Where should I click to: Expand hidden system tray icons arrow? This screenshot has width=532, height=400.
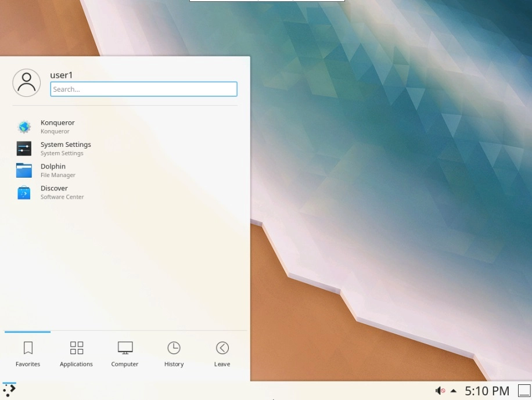[x=453, y=391]
